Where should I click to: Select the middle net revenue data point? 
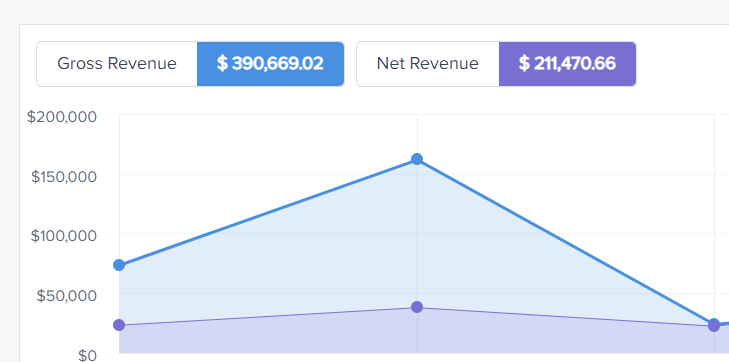(417, 307)
